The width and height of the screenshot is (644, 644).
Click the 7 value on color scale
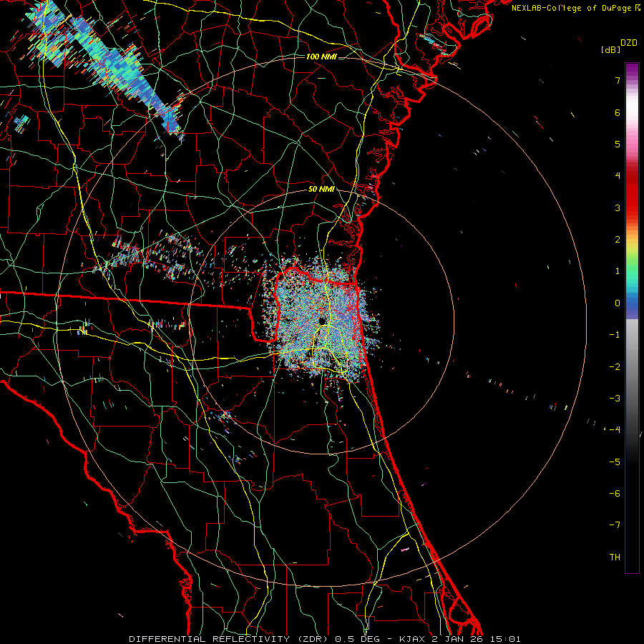pos(618,80)
